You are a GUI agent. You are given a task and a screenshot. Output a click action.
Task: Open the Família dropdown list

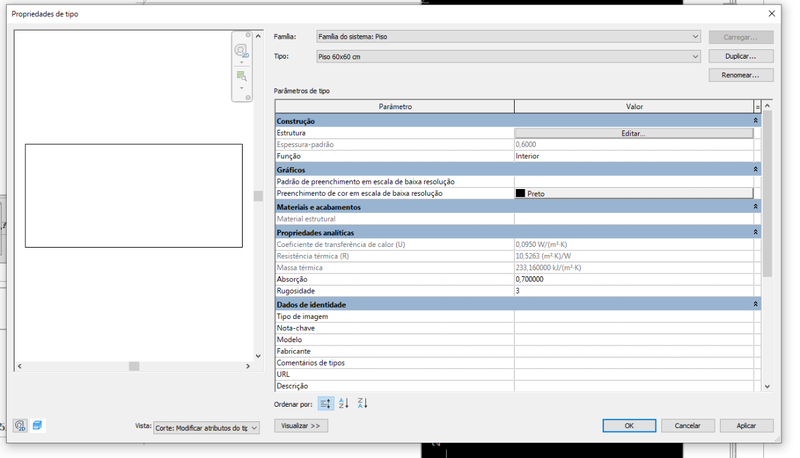(695, 37)
